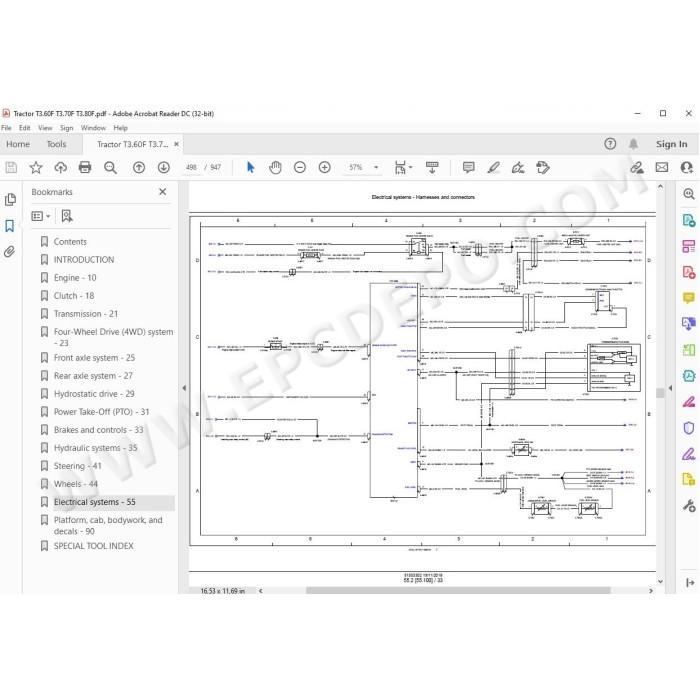Open the Contents bookmark

70,242
